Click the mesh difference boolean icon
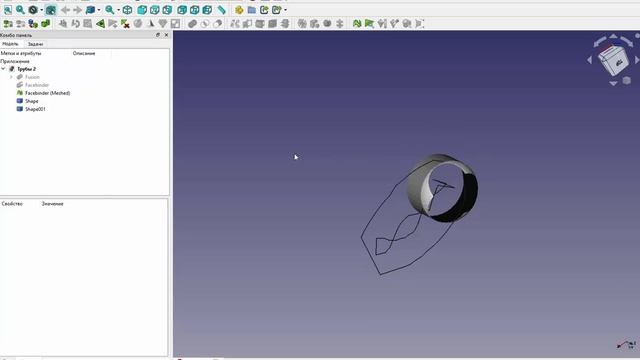The image size is (640, 360). tap(218, 24)
